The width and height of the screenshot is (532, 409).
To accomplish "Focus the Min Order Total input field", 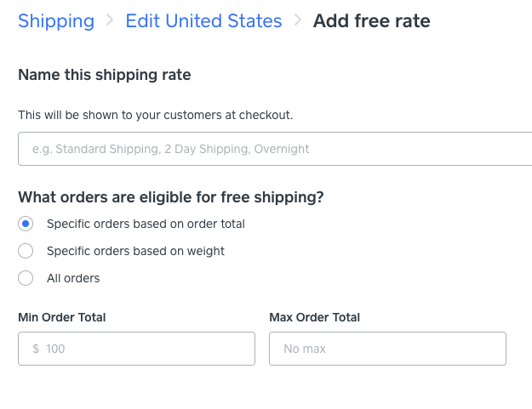I will [145, 349].
